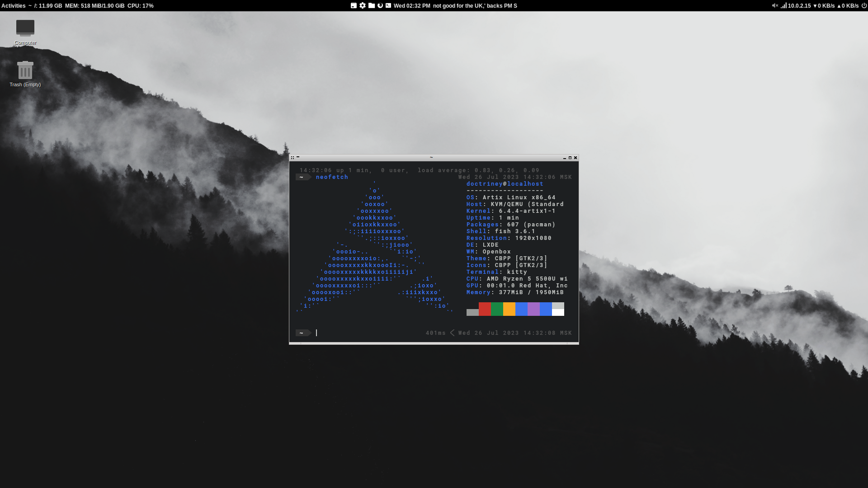Image resolution: width=868 pixels, height=488 pixels.
Task: Click the terminal prompt cursor line
Action: (x=316, y=333)
